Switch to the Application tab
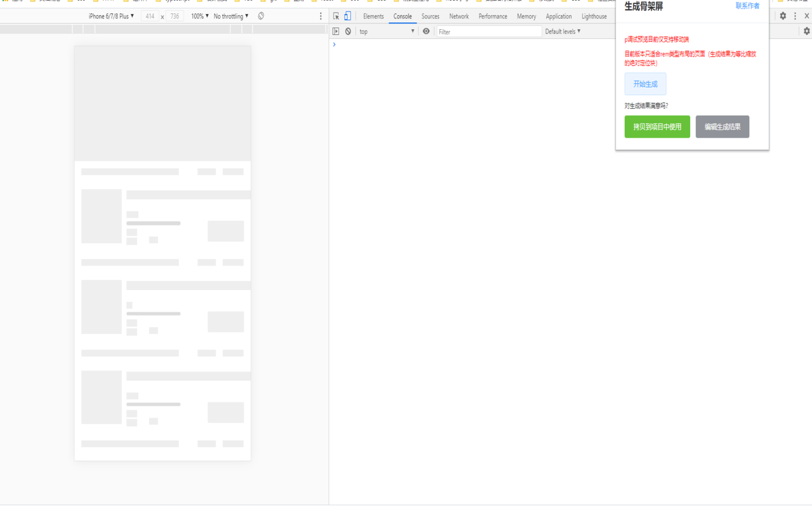The height and width of the screenshot is (508, 812). (558, 16)
